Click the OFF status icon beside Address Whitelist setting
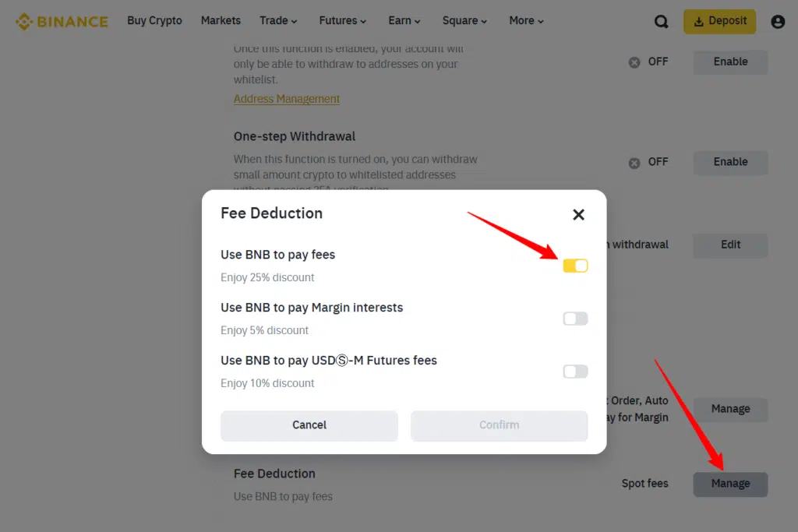 tap(634, 62)
